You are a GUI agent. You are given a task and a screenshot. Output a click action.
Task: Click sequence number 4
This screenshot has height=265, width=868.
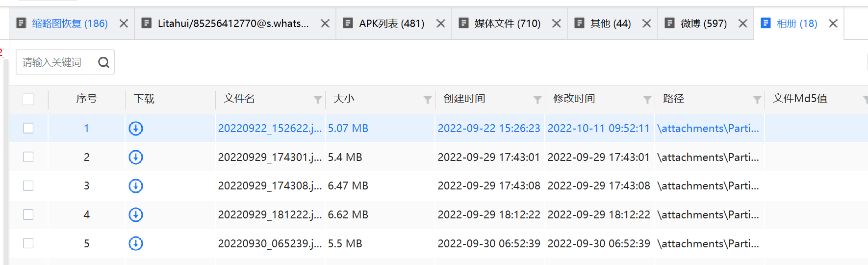[x=87, y=214]
